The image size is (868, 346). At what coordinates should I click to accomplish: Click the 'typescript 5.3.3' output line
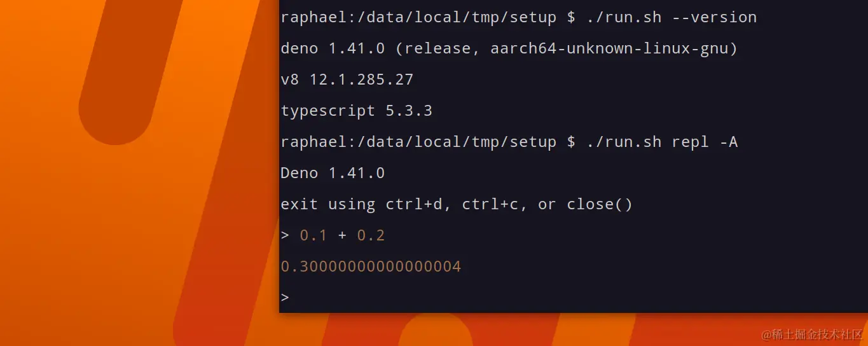[356, 111]
